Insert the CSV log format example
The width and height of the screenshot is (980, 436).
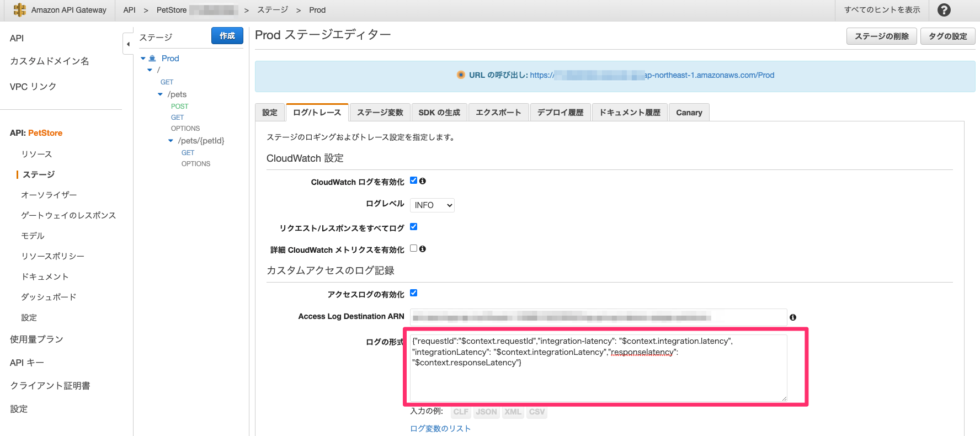point(536,412)
